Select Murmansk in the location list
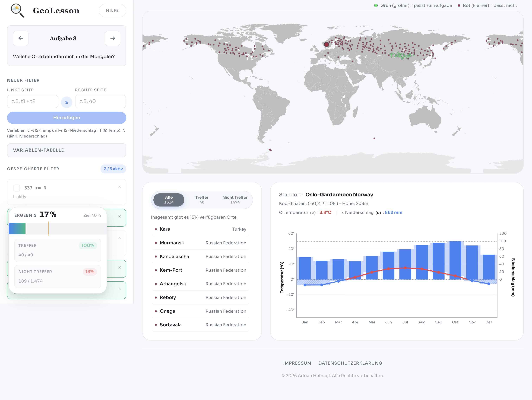 [172, 243]
